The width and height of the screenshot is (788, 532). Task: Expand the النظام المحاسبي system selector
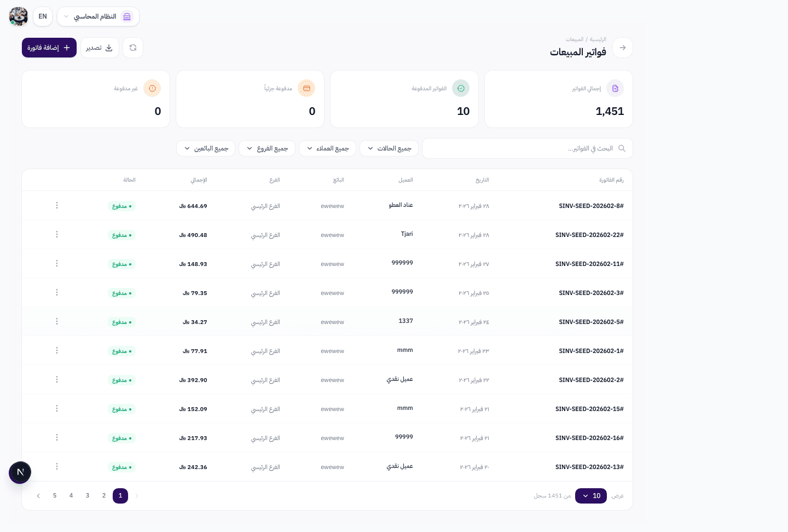(98, 16)
